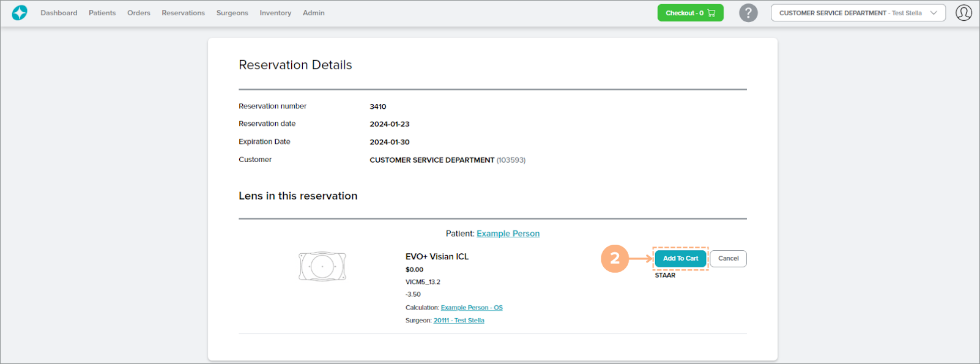Image resolution: width=980 pixels, height=364 pixels.
Task: Open the Example Person patient link
Action: [508, 234]
